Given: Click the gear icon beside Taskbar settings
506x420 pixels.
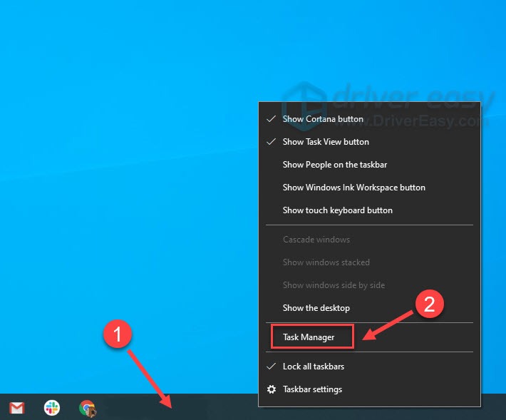Looking at the screenshot, I should click(272, 389).
